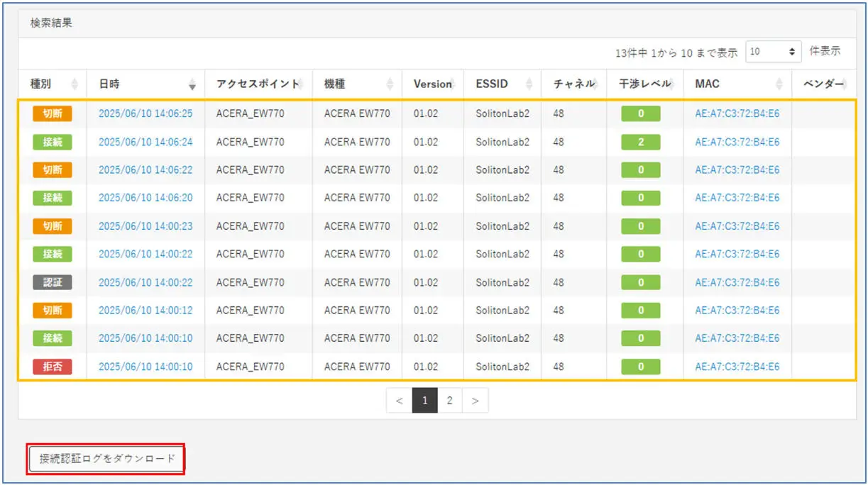Click the text 13件中 1から 10 まで表示

click(x=676, y=52)
